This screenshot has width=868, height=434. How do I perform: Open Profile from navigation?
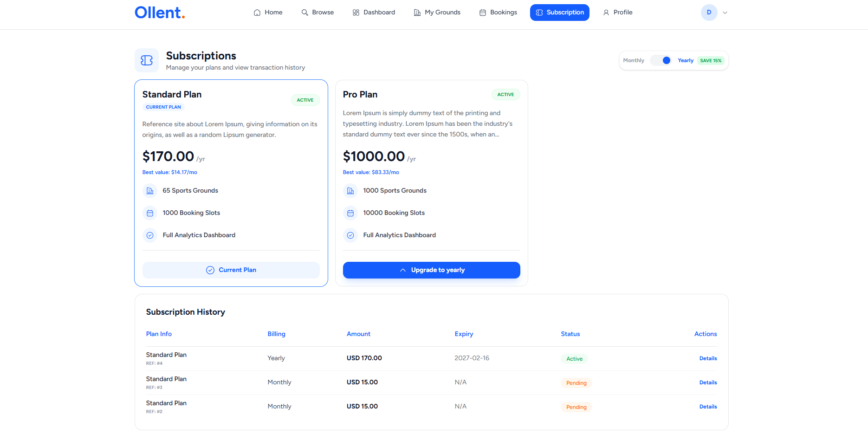(x=617, y=13)
